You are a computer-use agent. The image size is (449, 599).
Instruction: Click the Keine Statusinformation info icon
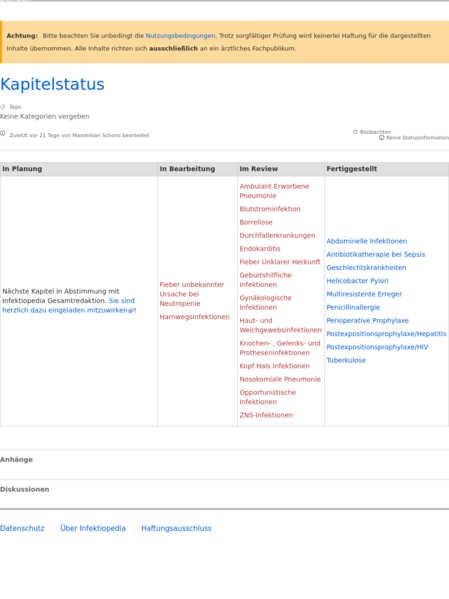[x=381, y=138]
